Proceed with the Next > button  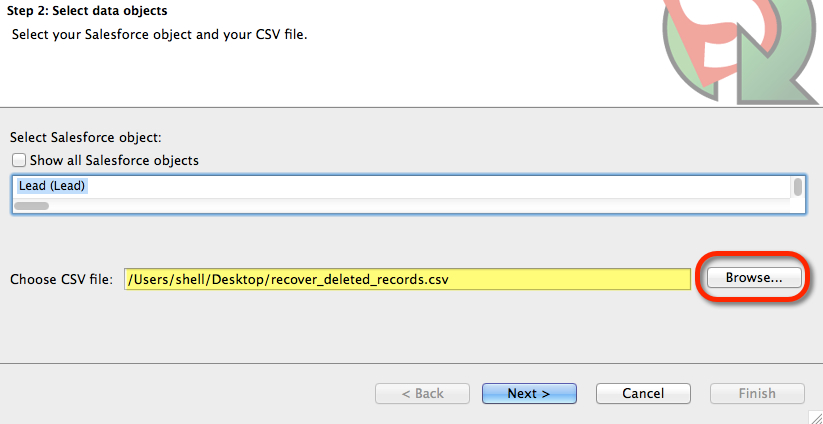529,393
